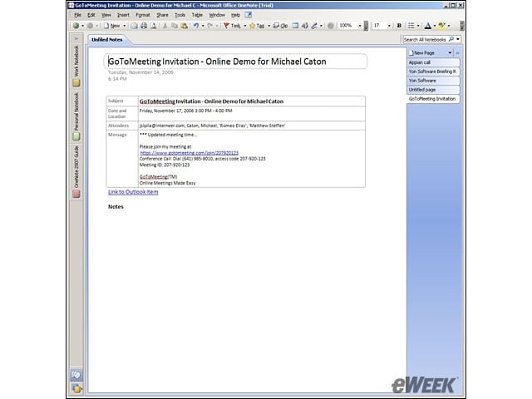
Task: Open the Share menu
Action: (x=162, y=15)
